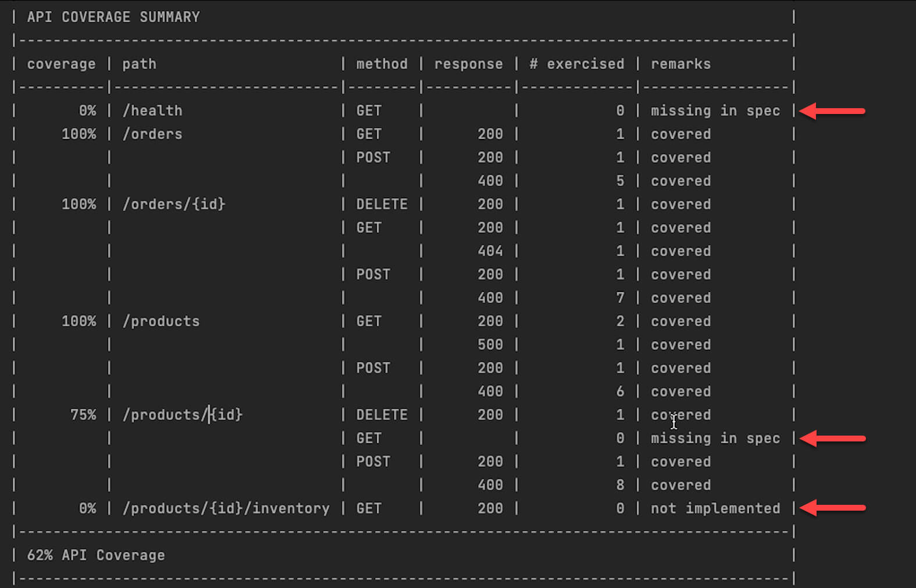The image size is (916, 588).
Task: Click the coverage column header
Action: (61, 64)
